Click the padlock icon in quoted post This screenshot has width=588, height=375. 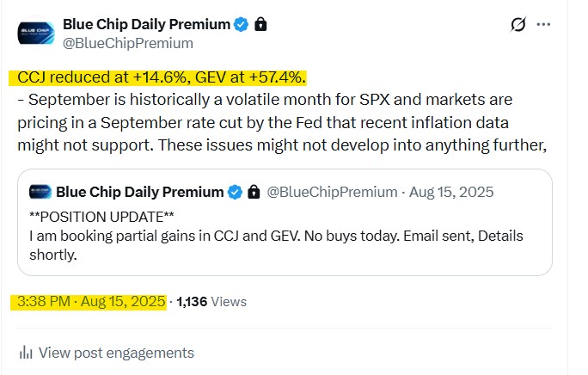254,191
